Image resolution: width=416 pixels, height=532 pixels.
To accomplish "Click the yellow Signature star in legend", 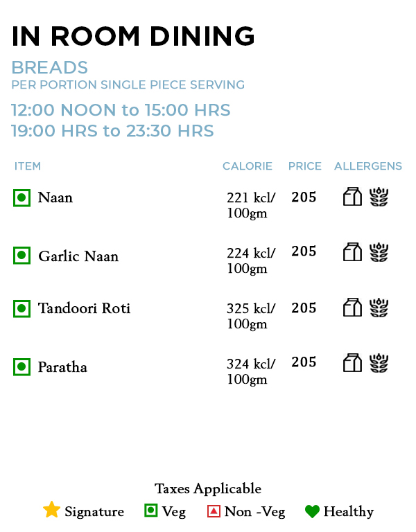I will (51, 511).
